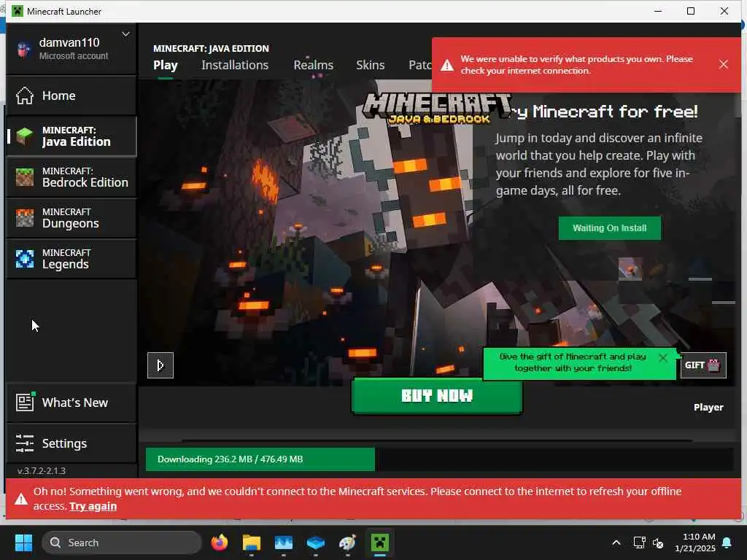Switch to the Realms tab

[x=314, y=65]
